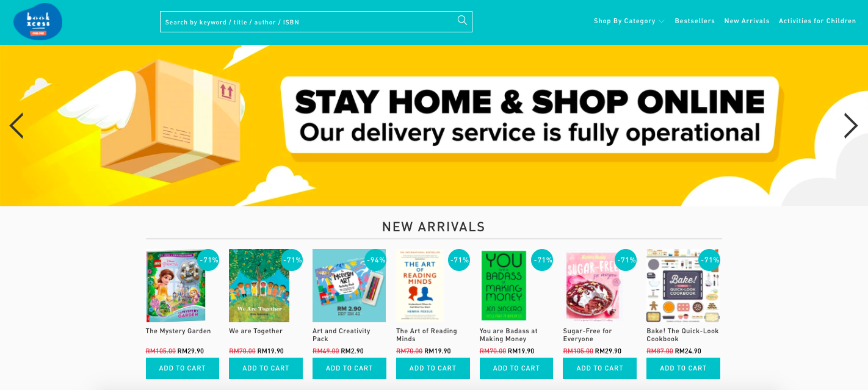Image resolution: width=868 pixels, height=390 pixels.
Task: Expand the Shop By Category dropdown
Action: (629, 21)
